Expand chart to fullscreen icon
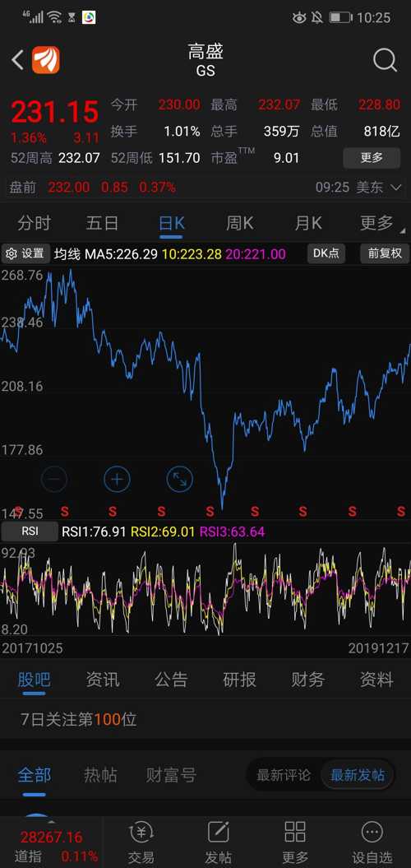This screenshot has width=411, height=868. tap(180, 479)
